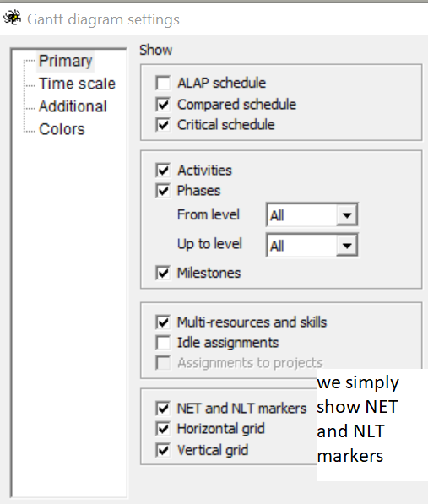Open the Time scale settings page

pyautogui.click(x=77, y=84)
